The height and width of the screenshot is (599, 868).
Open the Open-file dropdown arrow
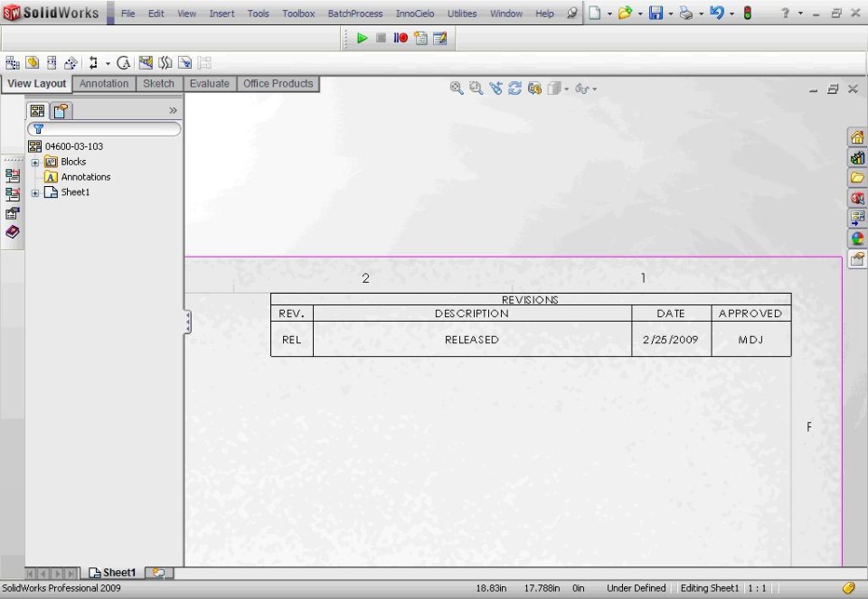point(640,14)
